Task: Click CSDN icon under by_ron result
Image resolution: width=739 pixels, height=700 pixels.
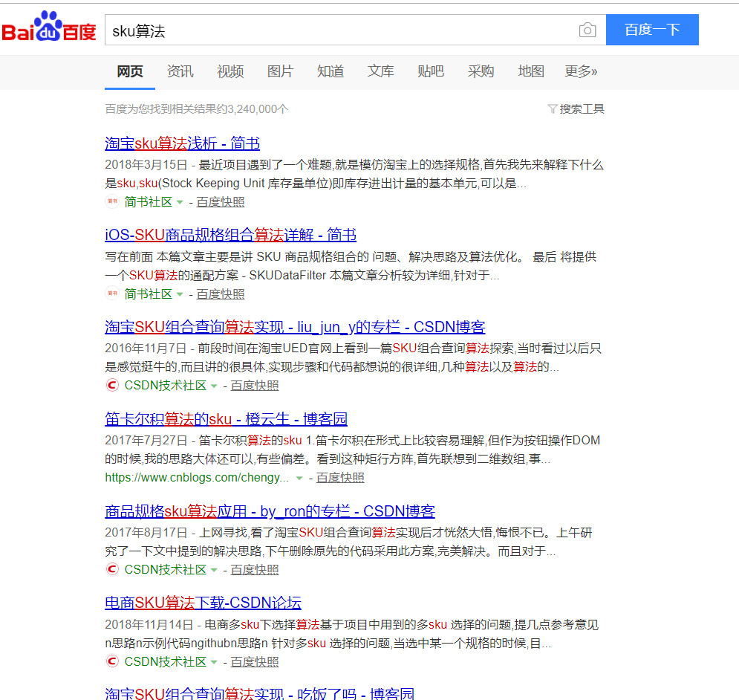Action: [111, 569]
